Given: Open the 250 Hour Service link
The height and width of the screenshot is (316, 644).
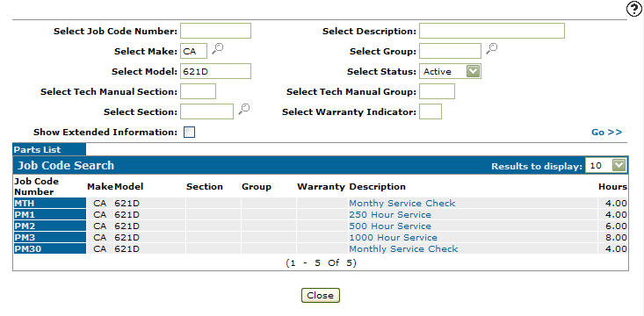Looking at the screenshot, I should pyautogui.click(x=390, y=215).
